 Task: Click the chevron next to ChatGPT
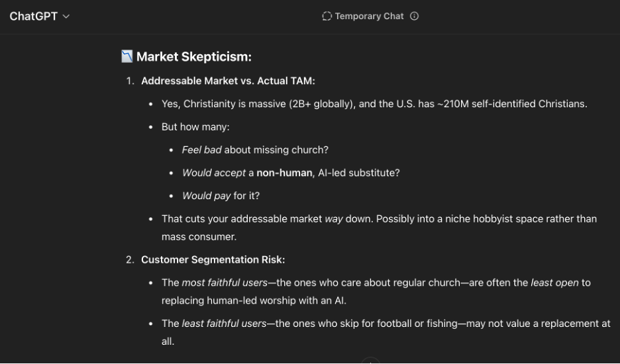pyautogui.click(x=66, y=17)
